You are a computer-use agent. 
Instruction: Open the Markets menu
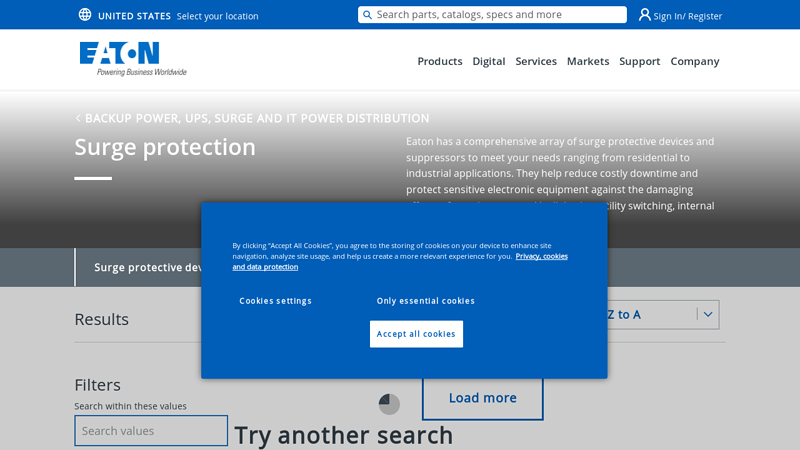(588, 61)
